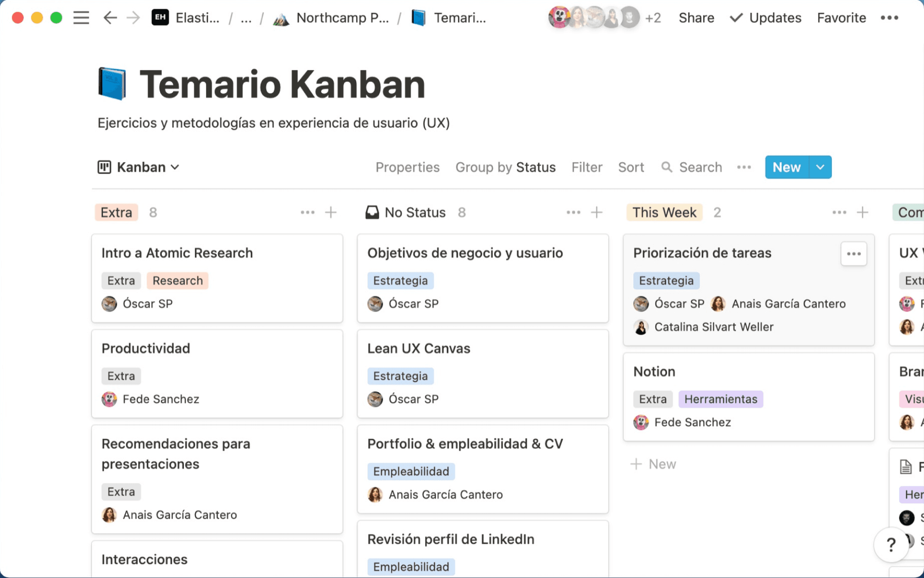The image size is (924, 578).
Task: Click the plus icon in Extra column header
Action: click(331, 212)
